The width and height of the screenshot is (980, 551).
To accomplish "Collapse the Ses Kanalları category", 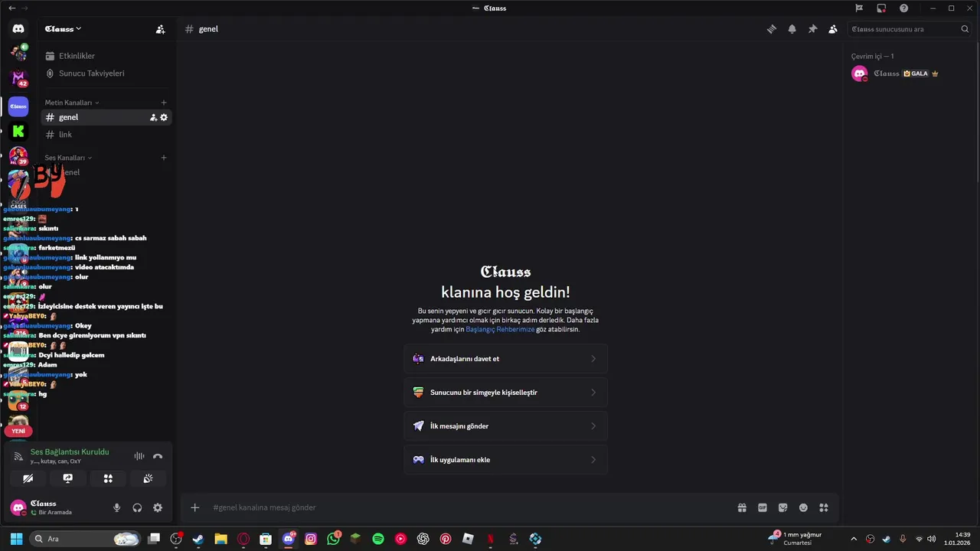I will 68,158.
